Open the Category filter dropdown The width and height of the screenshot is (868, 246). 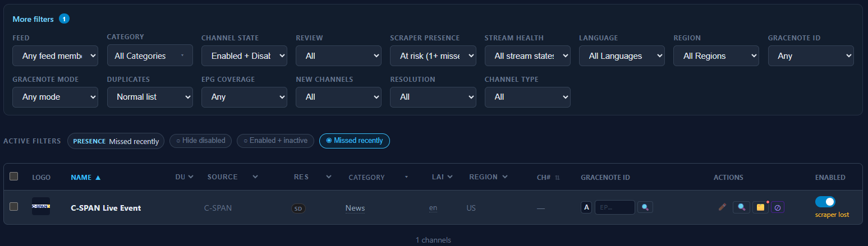point(150,55)
